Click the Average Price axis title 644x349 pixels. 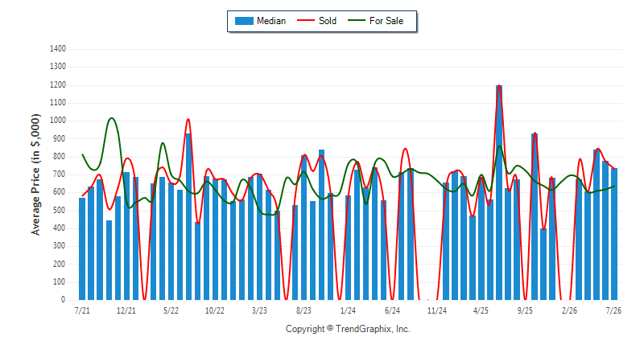35,174
